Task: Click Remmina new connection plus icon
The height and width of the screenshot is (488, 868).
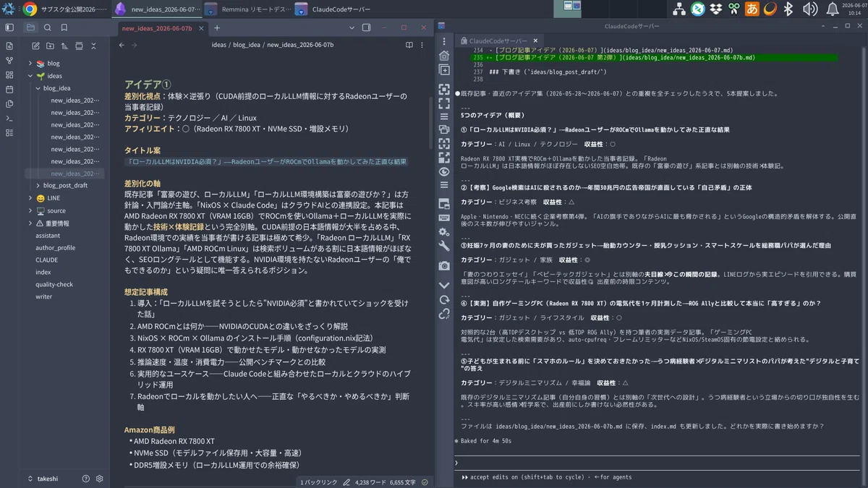Action: [444, 70]
